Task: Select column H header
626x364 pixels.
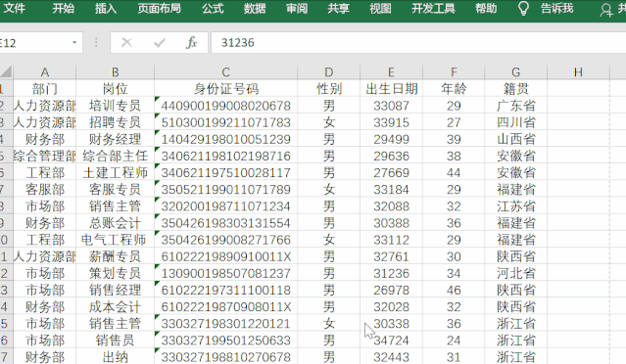Action: click(578, 72)
